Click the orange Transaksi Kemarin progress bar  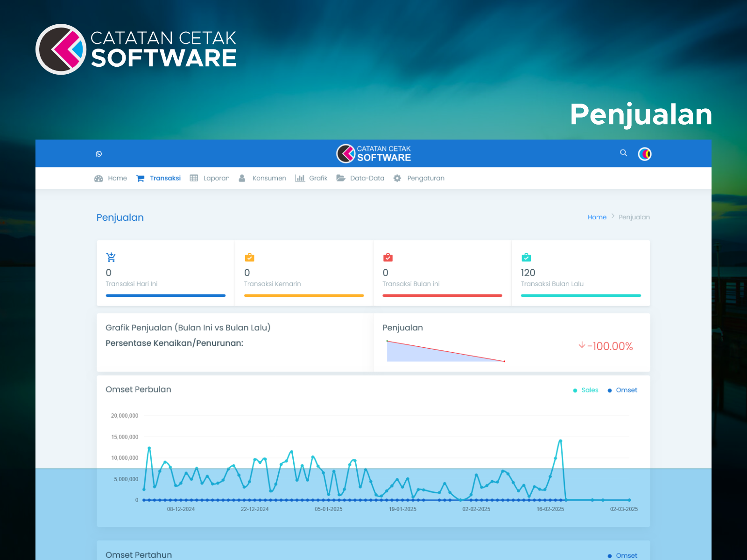[304, 295]
